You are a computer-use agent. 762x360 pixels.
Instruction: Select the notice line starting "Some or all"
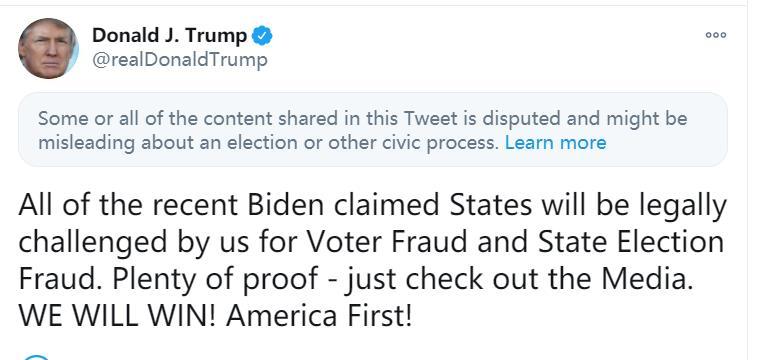point(363,119)
